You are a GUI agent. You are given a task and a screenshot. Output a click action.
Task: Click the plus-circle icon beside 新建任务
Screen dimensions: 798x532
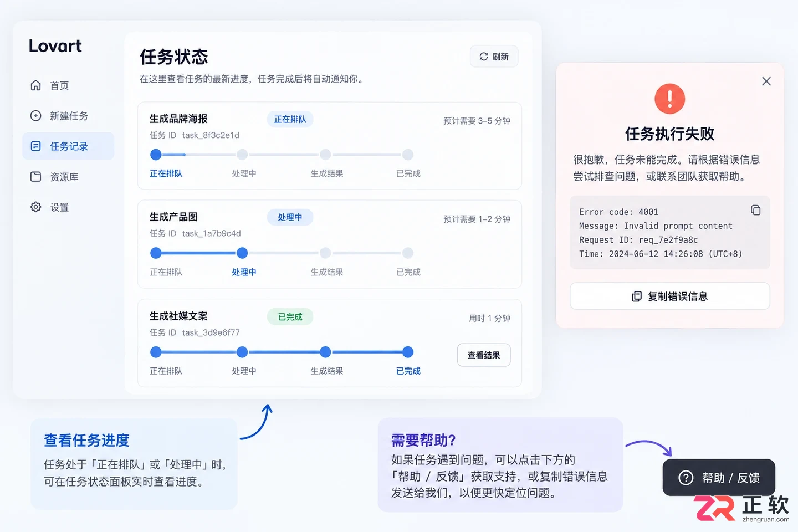coord(35,116)
